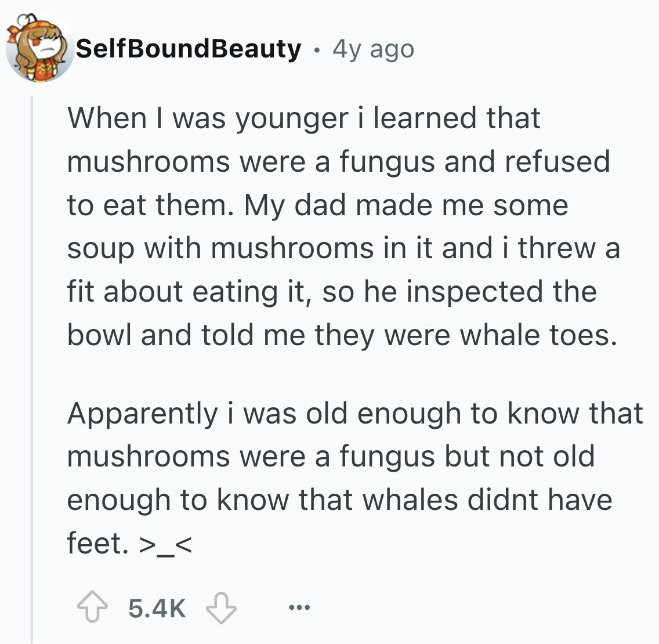Click "When I was younger" opening text
The height and width of the screenshot is (644, 659).
208,120
